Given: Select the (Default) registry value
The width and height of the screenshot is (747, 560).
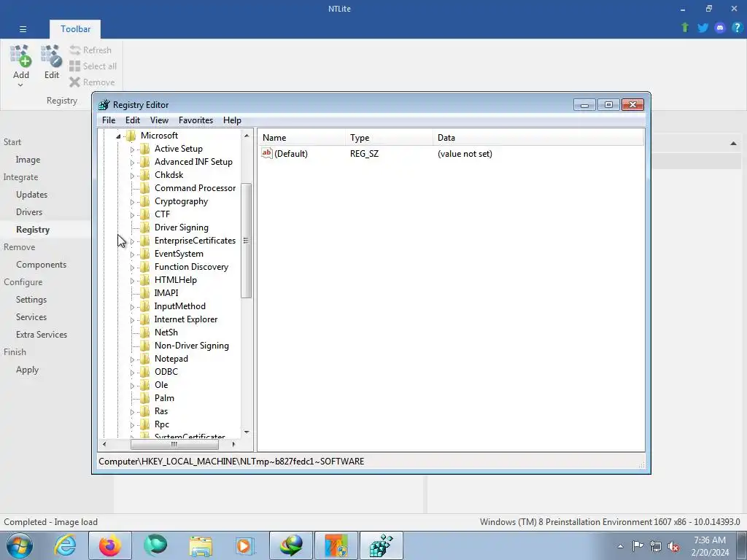Looking at the screenshot, I should (x=285, y=154).
